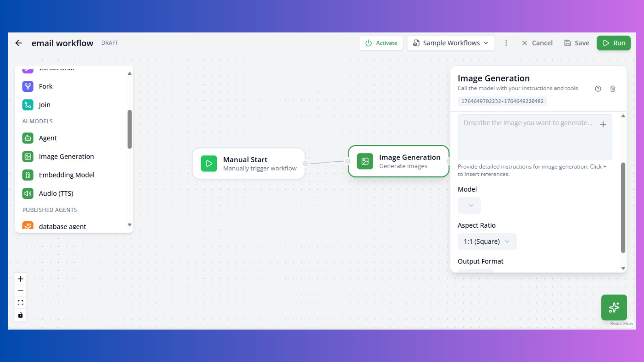Click the back arrow next to email workflow
Image resolution: width=644 pixels, height=362 pixels.
[18, 43]
